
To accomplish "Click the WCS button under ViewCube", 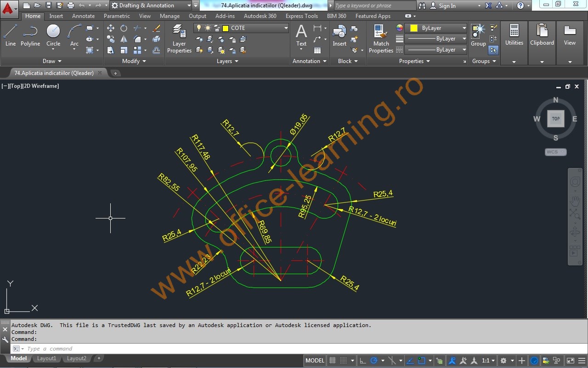I will (556, 152).
